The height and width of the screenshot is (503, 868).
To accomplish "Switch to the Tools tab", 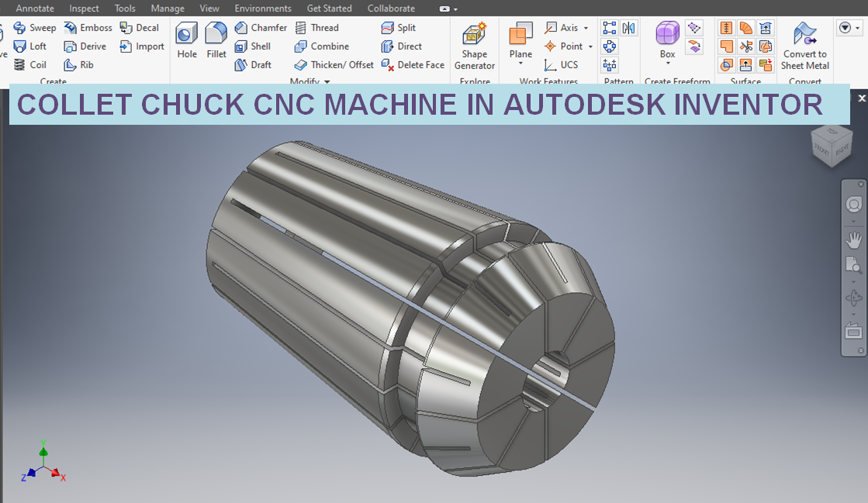I will point(125,9).
